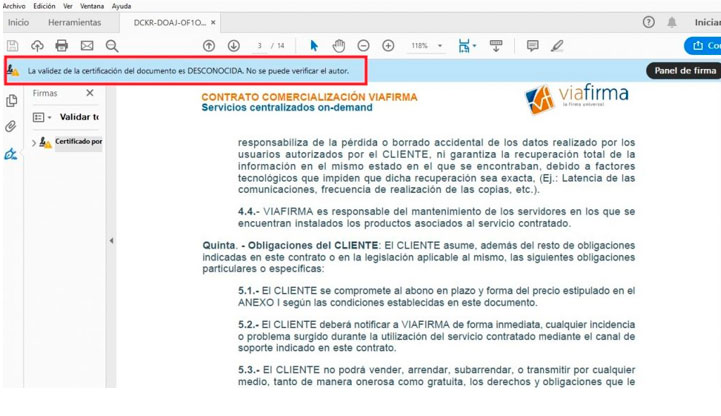Zoom out with the minus button
The width and height of the screenshot is (721, 416).
pyautogui.click(x=363, y=46)
